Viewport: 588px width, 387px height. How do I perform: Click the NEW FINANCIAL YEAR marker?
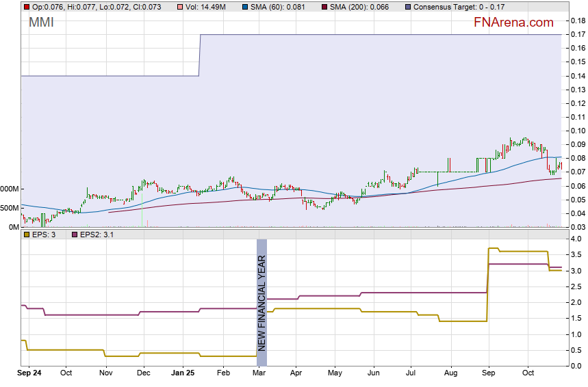[261, 302]
